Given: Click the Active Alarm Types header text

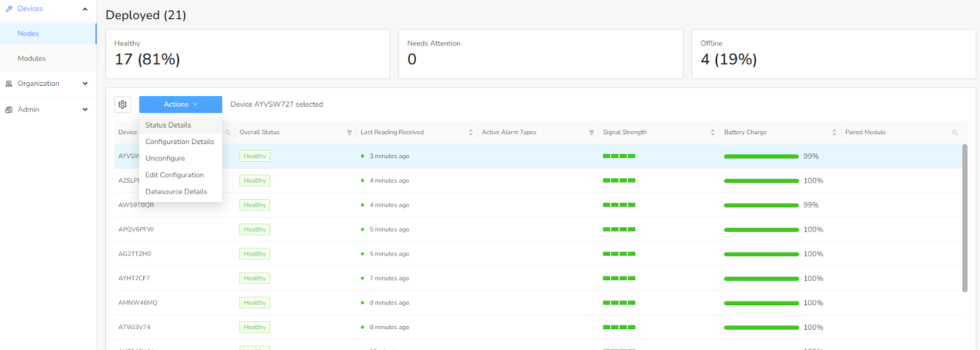Looking at the screenshot, I should click(508, 132).
